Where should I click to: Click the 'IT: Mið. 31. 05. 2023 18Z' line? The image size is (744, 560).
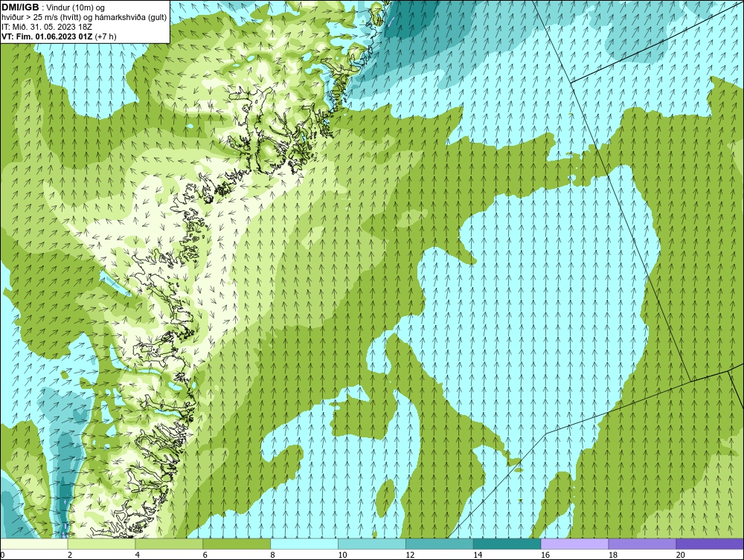point(46,27)
